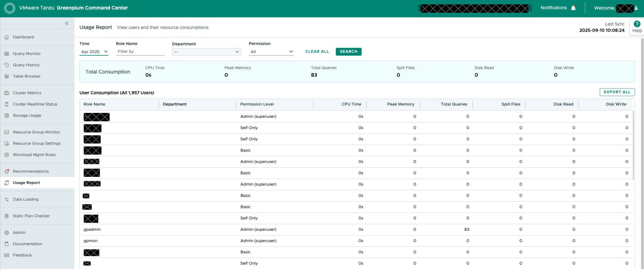This screenshot has height=270, width=644.
Task: Click the Query History clock icon
Action: [x=7, y=65]
